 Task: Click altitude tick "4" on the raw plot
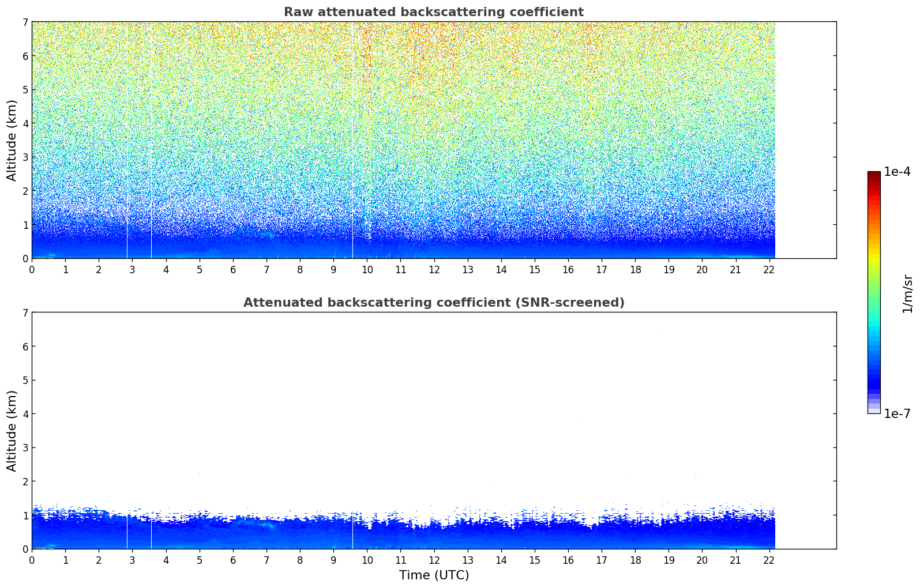[25, 123]
